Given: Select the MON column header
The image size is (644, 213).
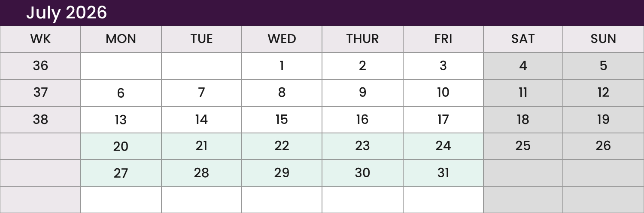Looking at the screenshot, I should pos(121,39).
